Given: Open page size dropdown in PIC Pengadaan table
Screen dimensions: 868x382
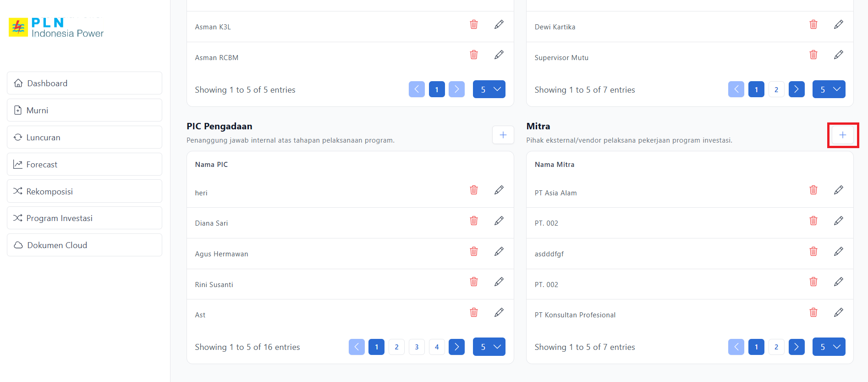Looking at the screenshot, I should 489,347.
